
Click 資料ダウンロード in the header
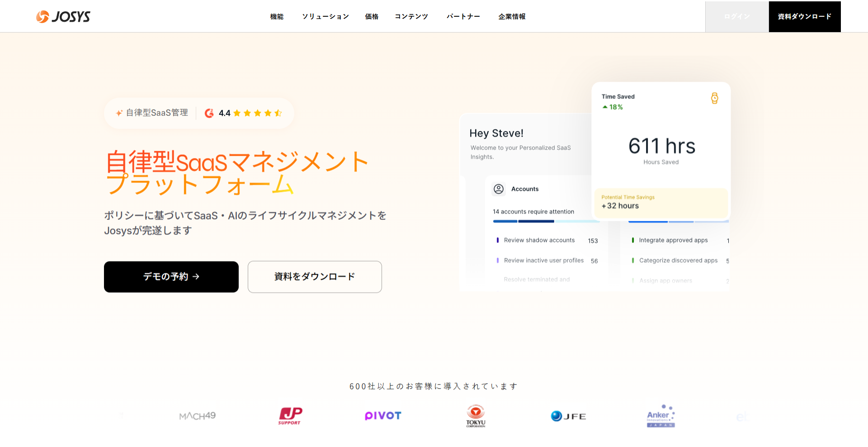coord(805,17)
